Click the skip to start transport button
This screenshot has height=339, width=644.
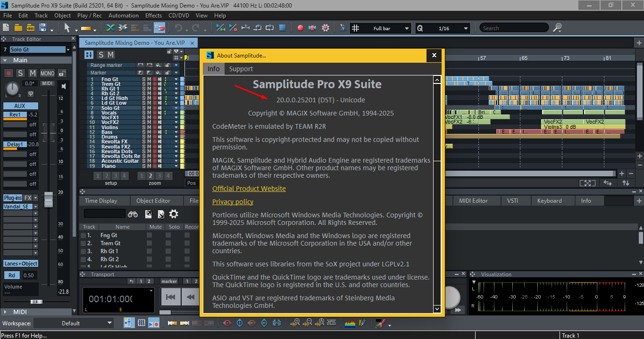click(171, 297)
